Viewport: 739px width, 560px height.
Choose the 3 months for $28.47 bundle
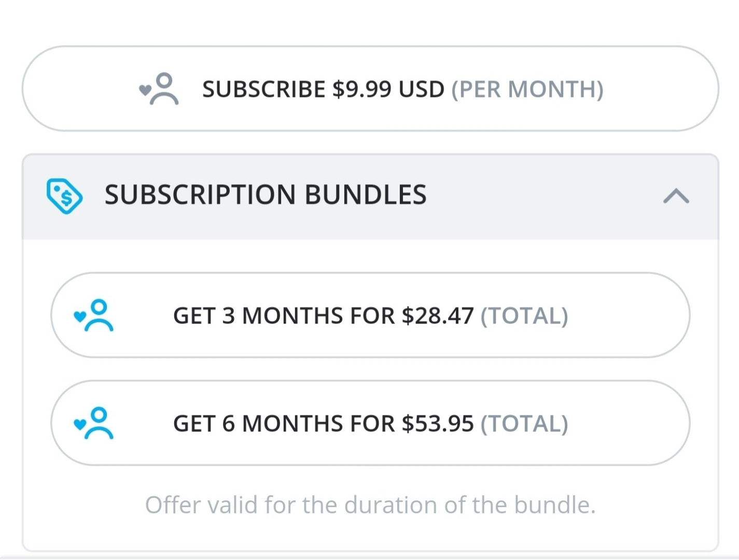pos(370,315)
